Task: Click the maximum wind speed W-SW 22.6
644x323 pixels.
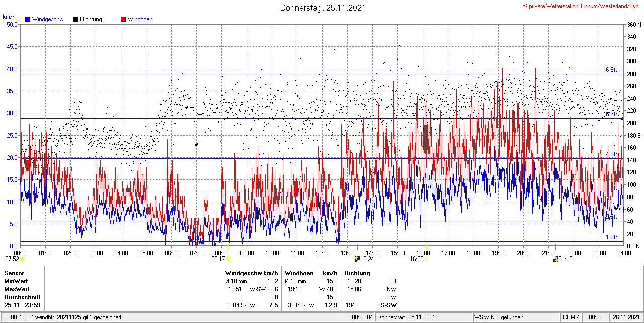Action: [264, 289]
